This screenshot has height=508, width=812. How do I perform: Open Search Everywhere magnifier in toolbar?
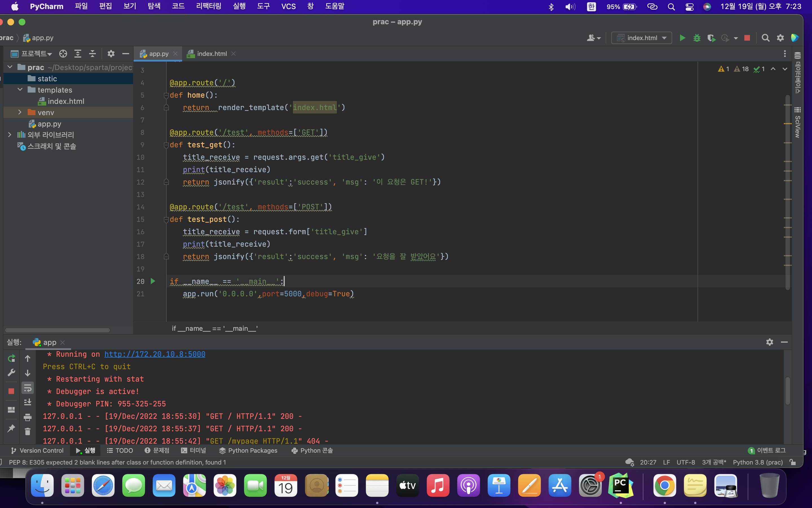(x=765, y=38)
